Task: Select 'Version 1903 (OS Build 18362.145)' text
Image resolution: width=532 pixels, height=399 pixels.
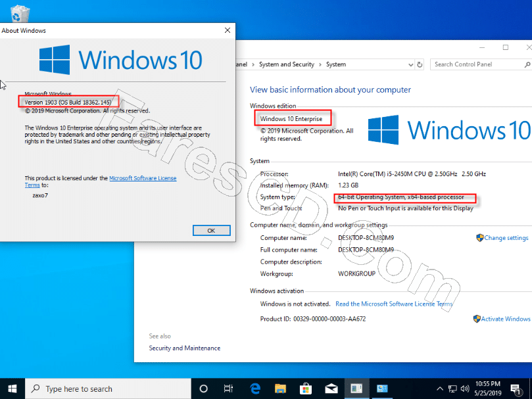Action: [68, 102]
